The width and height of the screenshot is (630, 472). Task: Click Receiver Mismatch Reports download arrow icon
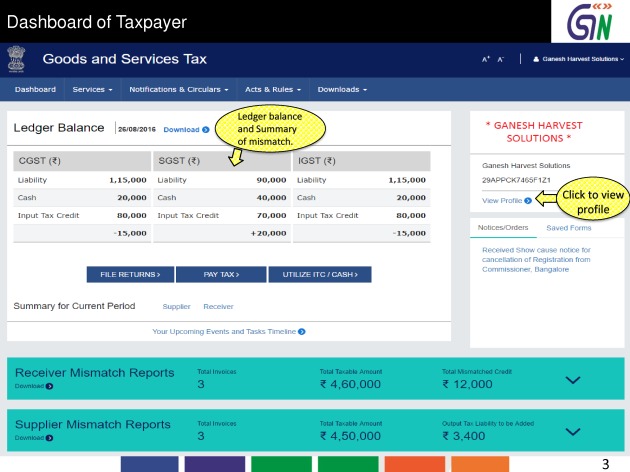[x=49, y=386]
